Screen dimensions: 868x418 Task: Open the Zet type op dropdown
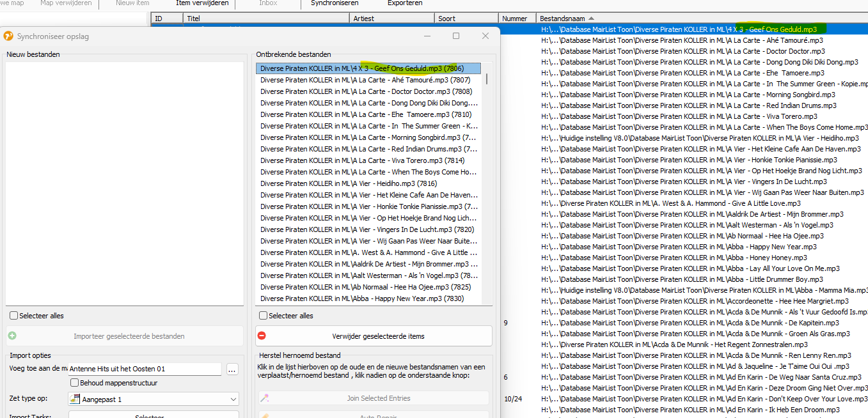pos(233,399)
